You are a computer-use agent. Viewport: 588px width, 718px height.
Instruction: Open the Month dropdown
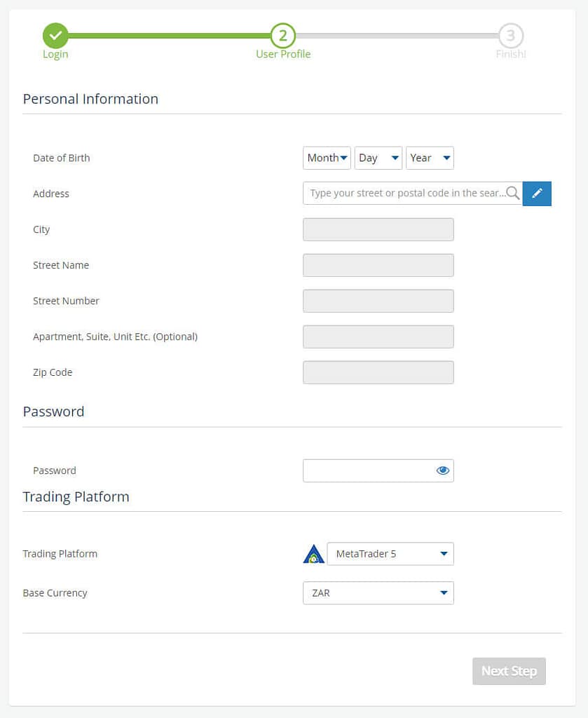click(x=327, y=158)
